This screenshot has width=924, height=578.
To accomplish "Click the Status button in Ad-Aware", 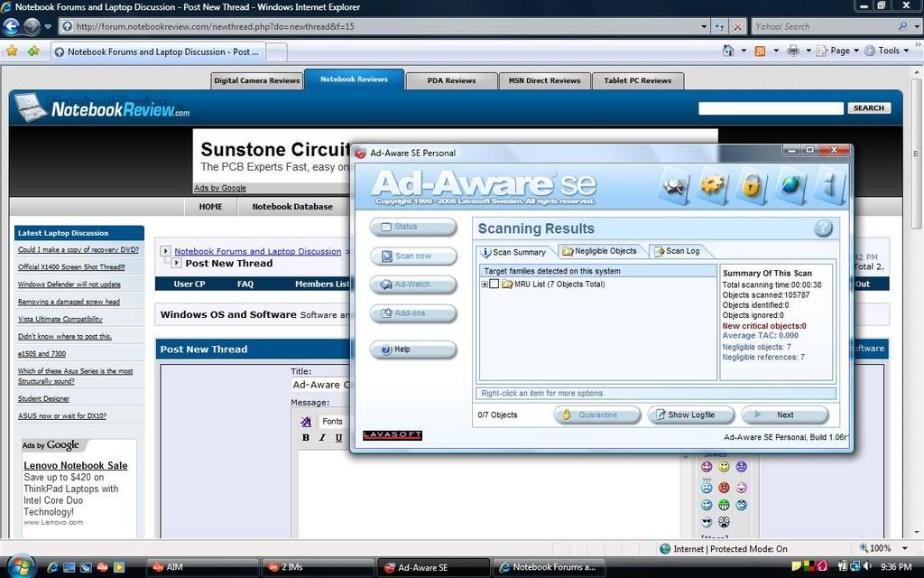I will tap(413, 227).
